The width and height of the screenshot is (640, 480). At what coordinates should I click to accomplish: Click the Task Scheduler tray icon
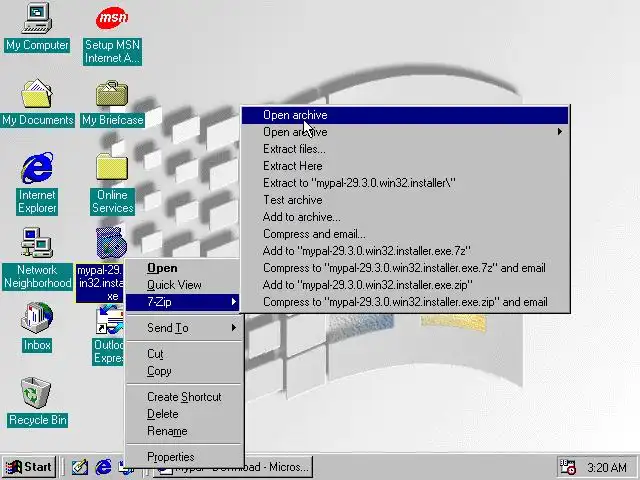coord(567,467)
